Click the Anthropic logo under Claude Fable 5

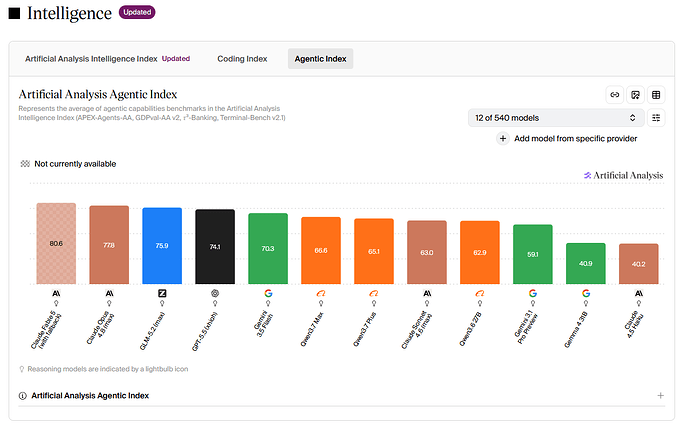56,293
